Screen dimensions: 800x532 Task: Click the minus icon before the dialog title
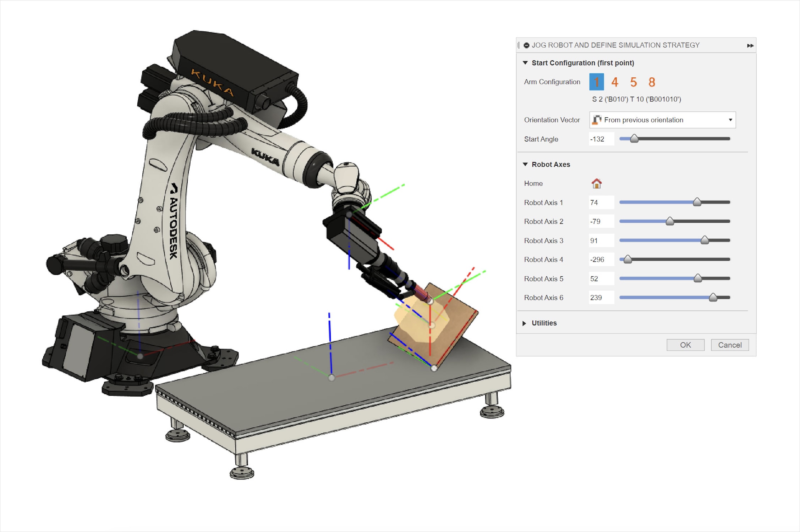click(x=526, y=45)
